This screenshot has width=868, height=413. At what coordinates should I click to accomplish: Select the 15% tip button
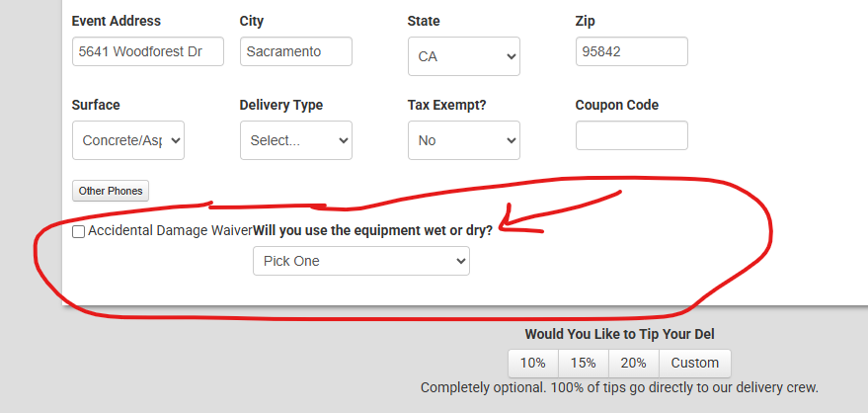(x=584, y=363)
